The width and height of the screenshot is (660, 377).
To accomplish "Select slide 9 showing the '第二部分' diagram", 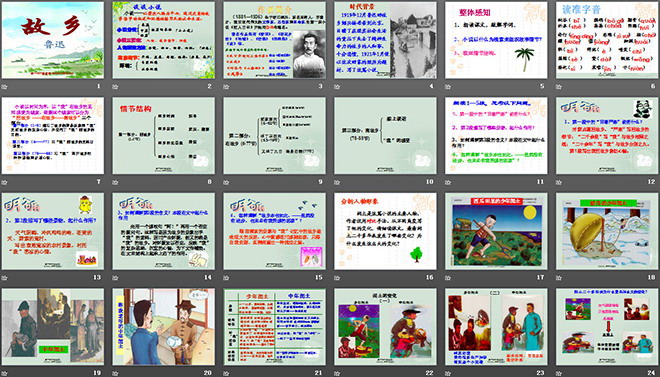I will click(x=274, y=135).
